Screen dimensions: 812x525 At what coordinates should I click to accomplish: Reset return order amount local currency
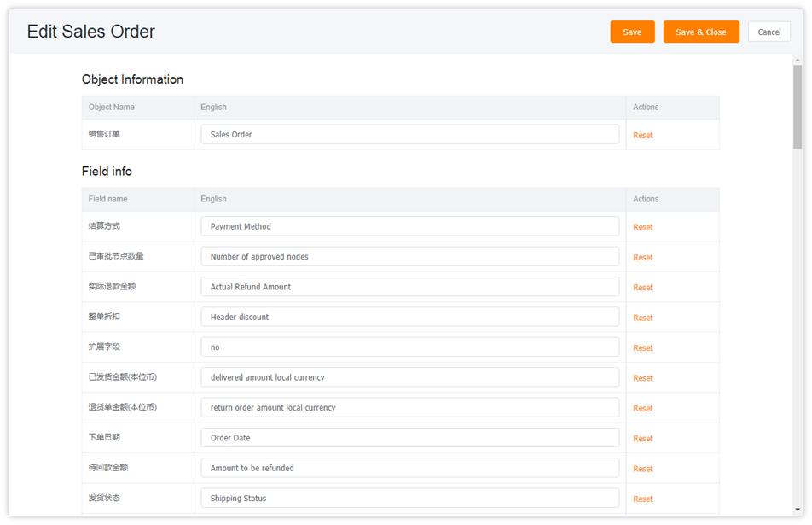(x=642, y=408)
